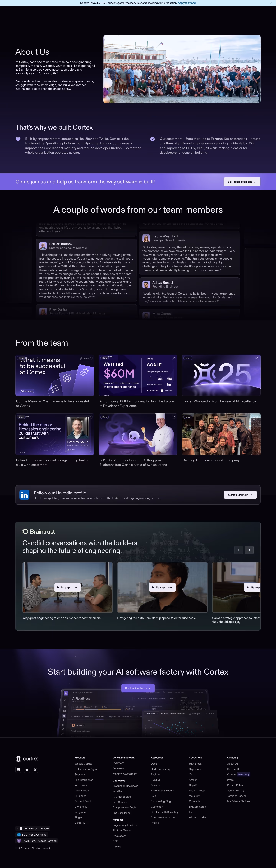Open the footer X (Twitter) icon
The width and height of the screenshot is (276, 868).
(35, 770)
